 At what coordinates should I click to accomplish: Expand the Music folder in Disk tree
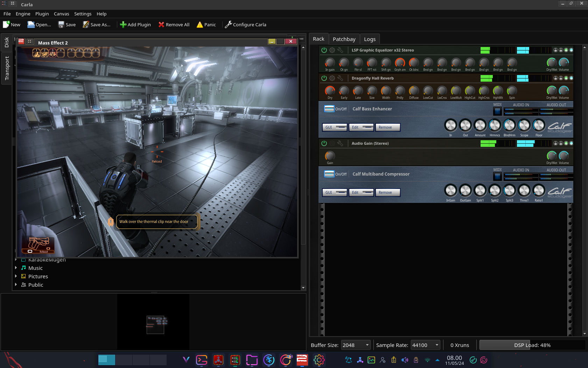tap(16, 268)
